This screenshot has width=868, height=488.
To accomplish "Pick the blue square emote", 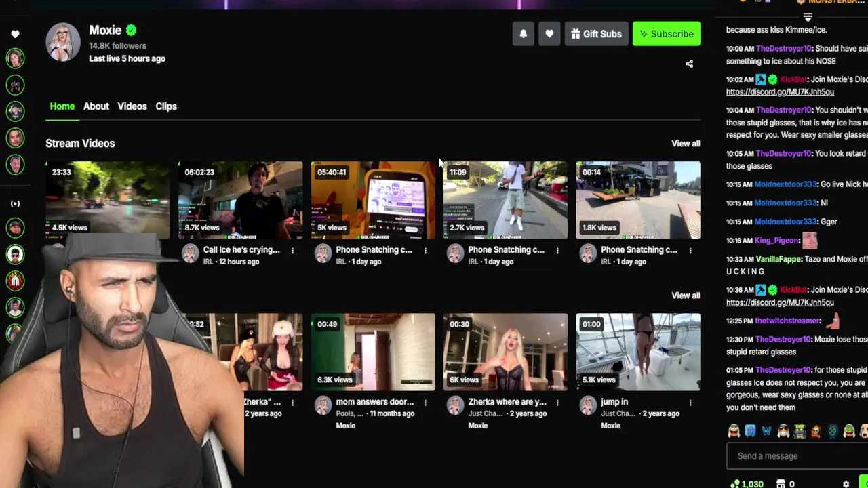I will (750, 431).
